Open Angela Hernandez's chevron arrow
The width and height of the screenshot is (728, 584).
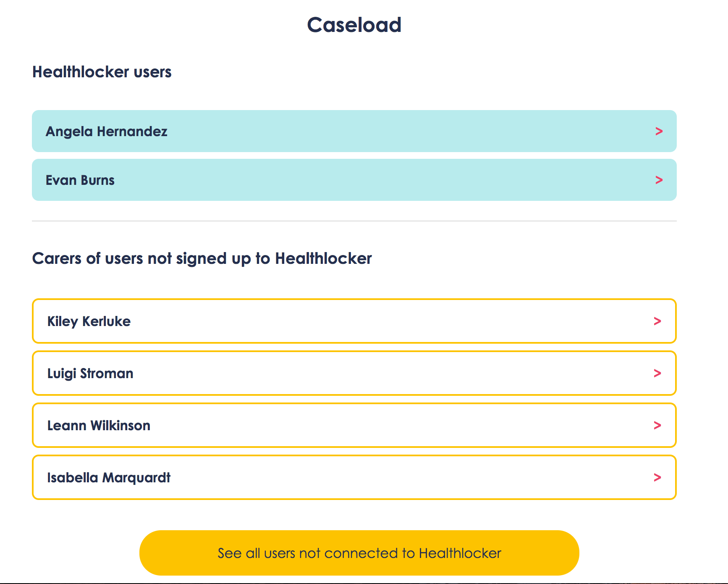[x=658, y=131]
